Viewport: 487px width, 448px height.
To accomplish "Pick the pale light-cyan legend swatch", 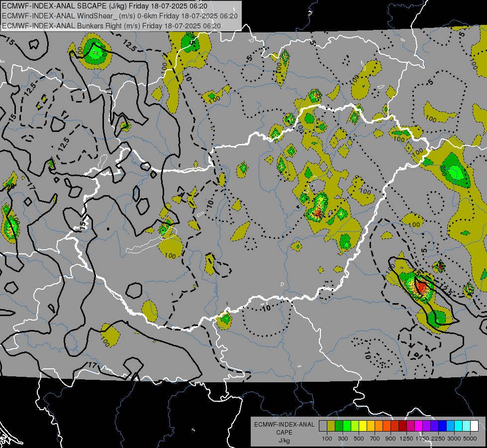I will pos(466,426).
